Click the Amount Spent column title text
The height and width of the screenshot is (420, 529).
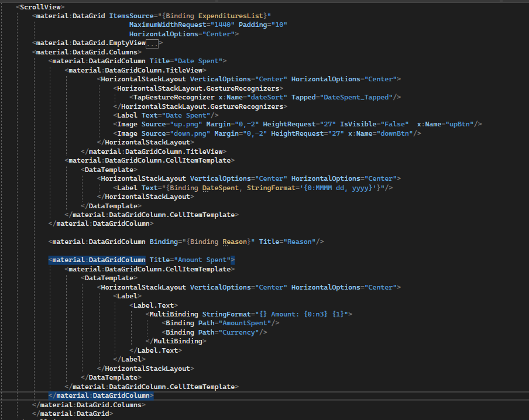(x=201, y=259)
